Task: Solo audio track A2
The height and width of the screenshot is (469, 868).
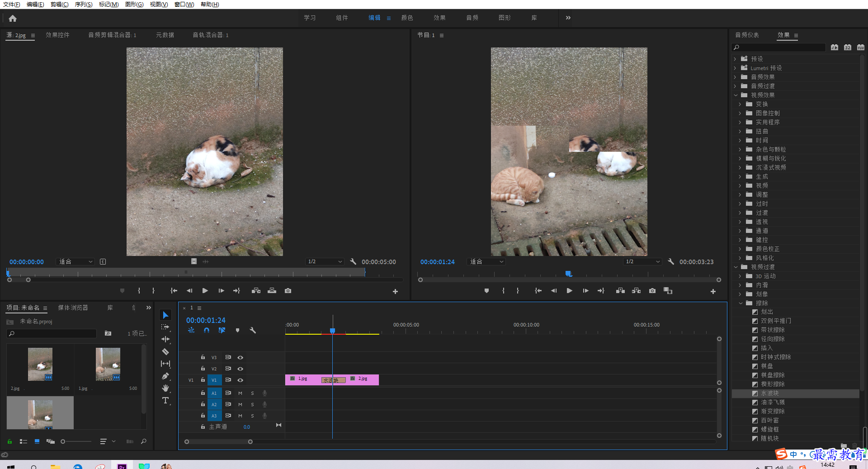Action: click(252, 404)
